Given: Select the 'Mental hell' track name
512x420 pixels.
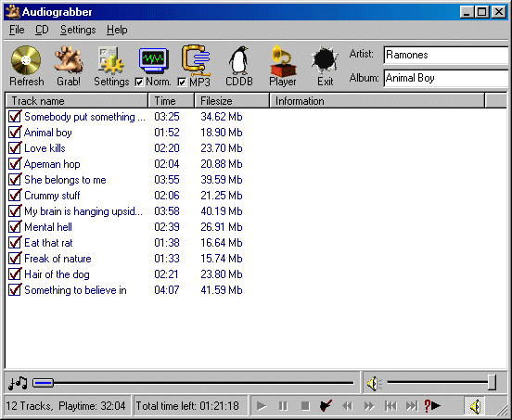Looking at the screenshot, I should point(48,227).
